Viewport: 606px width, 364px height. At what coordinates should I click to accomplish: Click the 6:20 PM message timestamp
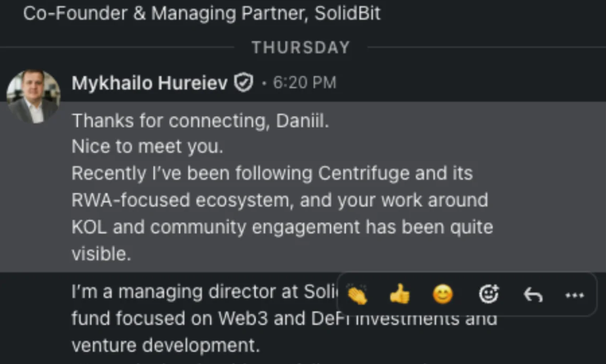[x=304, y=83]
